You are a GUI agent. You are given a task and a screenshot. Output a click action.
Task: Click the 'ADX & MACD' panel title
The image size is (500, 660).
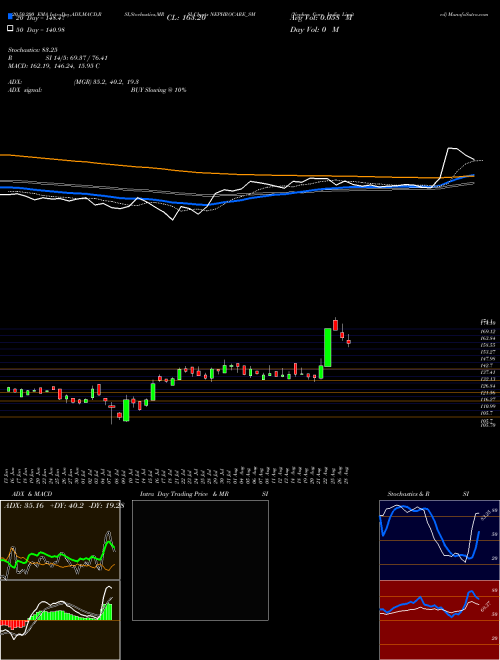[x=32, y=494]
